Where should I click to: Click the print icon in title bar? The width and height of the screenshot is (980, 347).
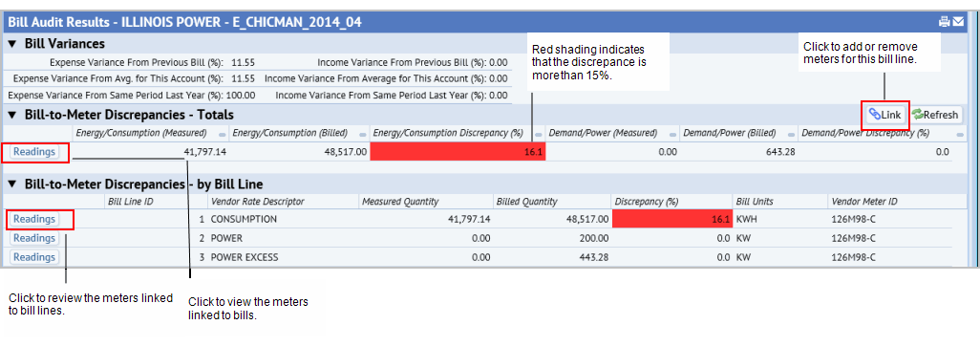click(x=945, y=22)
